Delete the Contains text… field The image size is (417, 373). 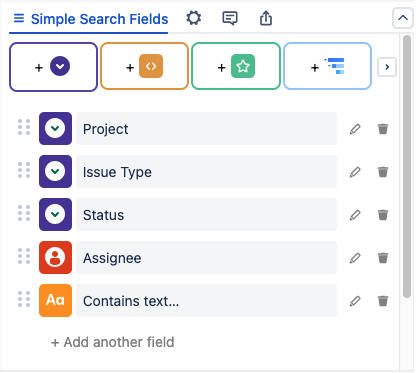pyautogui.click(x=383, y=301)
